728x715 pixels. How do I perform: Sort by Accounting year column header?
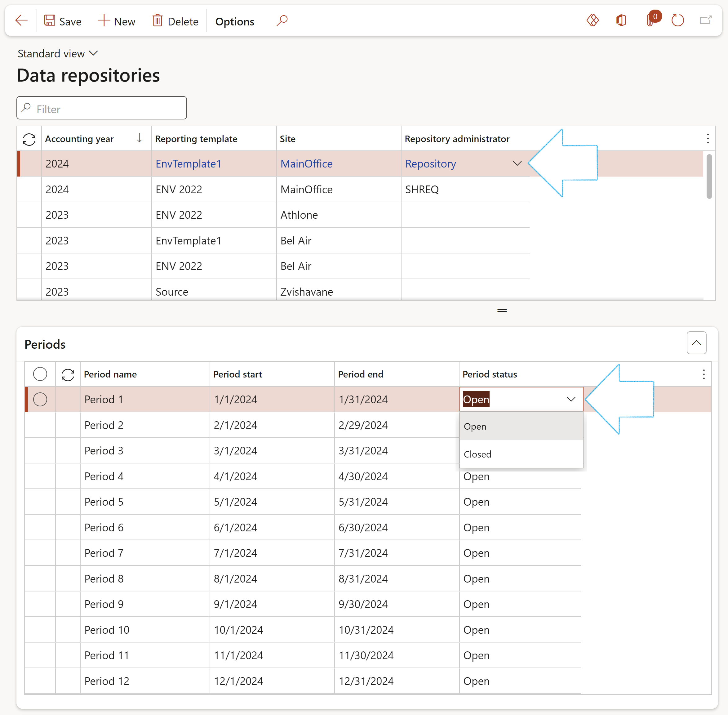coord(96,139)
